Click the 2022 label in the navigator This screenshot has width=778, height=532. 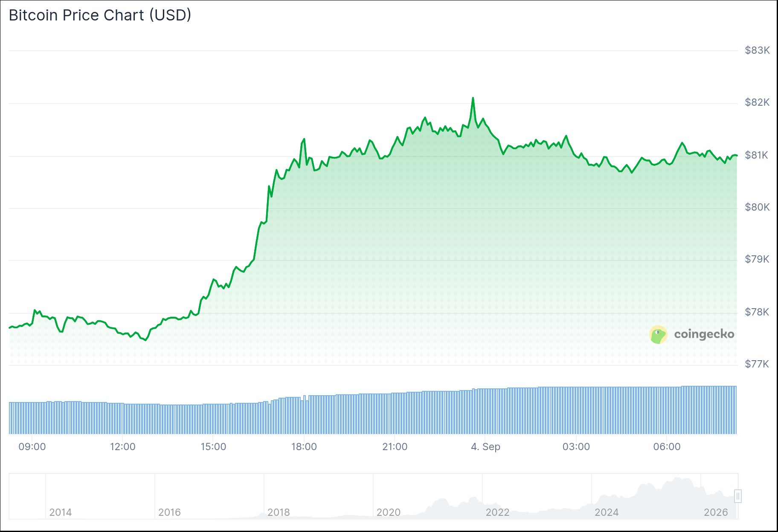(x=497, y=512)
